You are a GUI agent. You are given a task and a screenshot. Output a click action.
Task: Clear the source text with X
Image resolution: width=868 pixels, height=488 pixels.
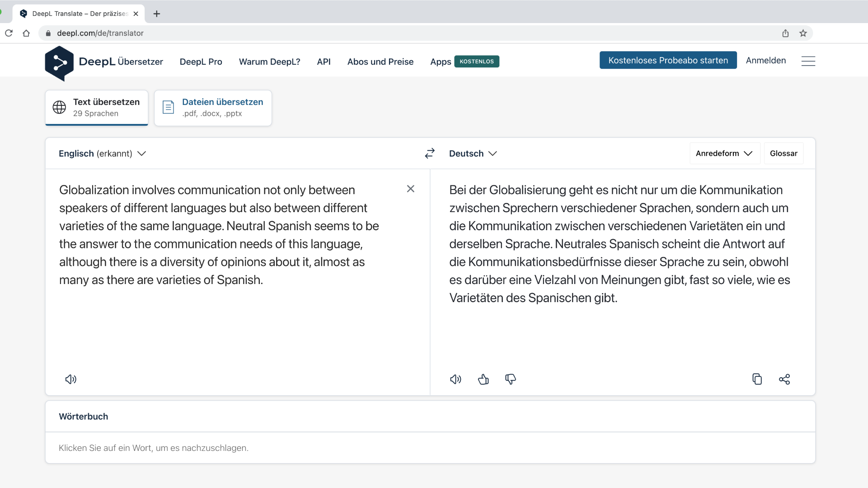tap(410, 189)
